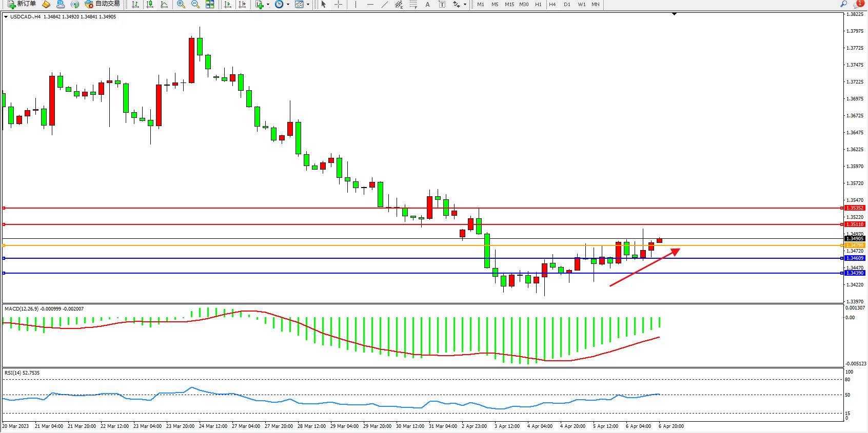Open the search magnifier at top right
The height and width of the screenshot is (433, 868).
(844, 4)
